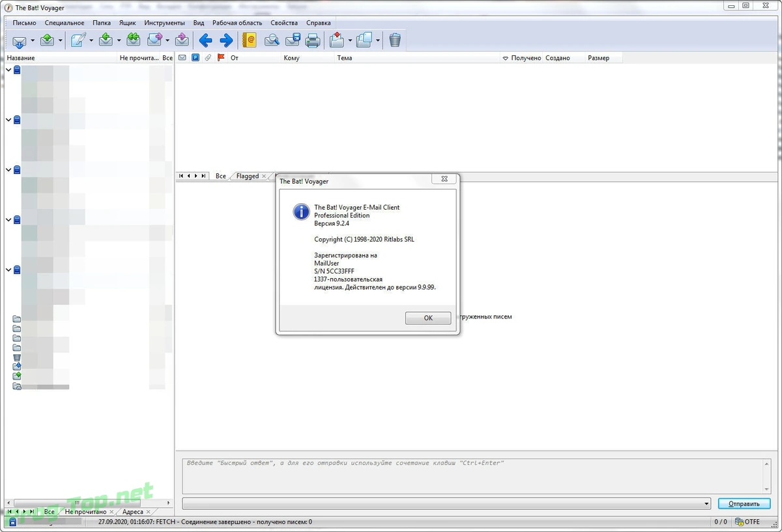Click the Copy to folder toolbar icon

coord(364,40)
